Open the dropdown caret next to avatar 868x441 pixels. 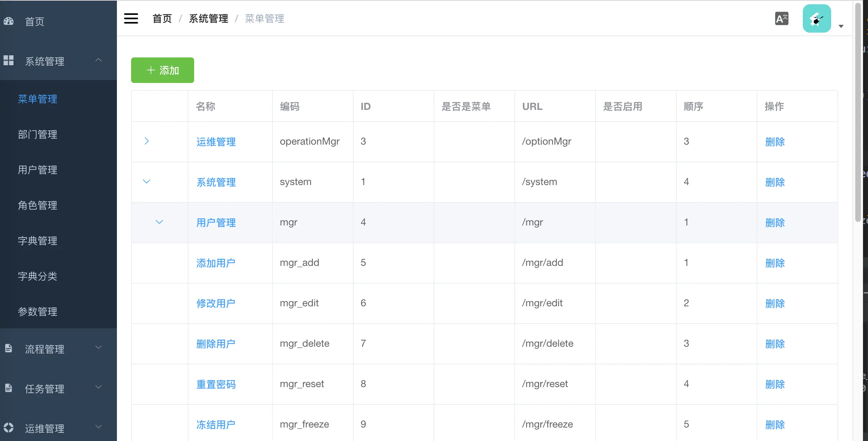pos(841,26)
